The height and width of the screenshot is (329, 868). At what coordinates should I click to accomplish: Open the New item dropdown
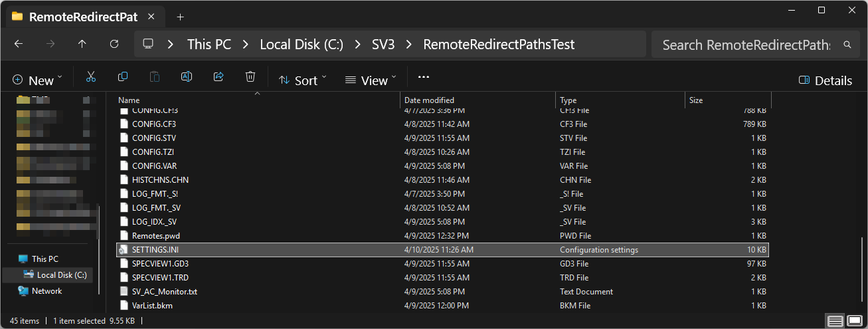pyautogui.click(x=37, y=80)
